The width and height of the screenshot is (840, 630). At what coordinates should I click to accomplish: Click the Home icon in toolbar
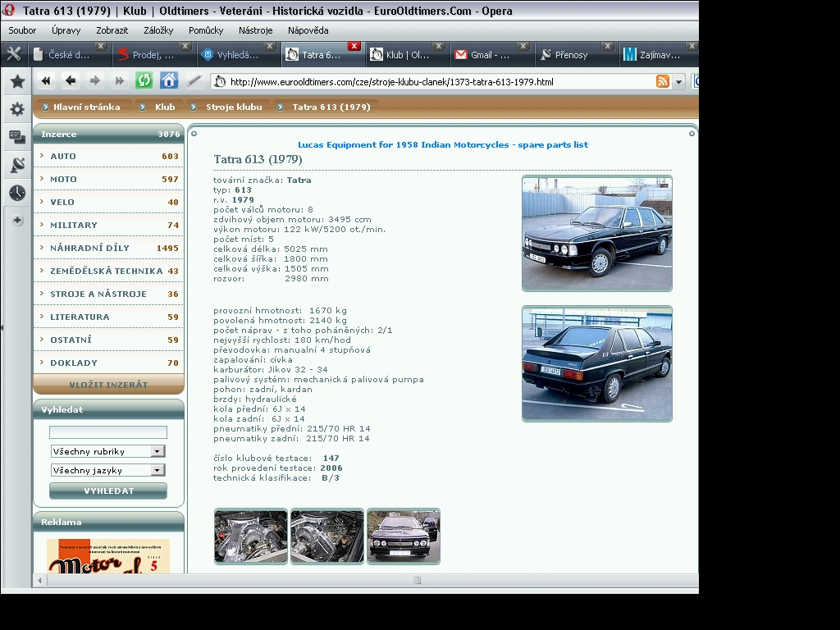pyautogui.click(x=169, y=80)
